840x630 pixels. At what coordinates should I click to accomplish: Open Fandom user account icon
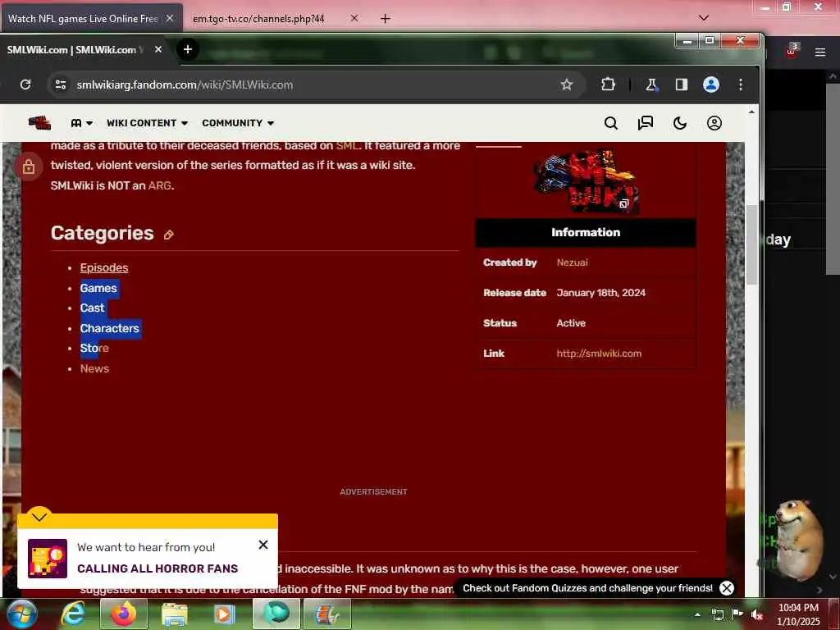tap(714, 123)
